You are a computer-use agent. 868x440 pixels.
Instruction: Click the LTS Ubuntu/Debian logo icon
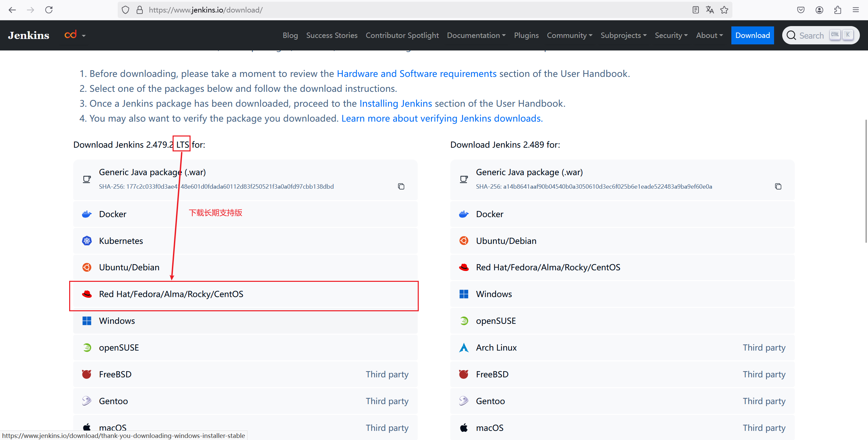tap(87, 267)
